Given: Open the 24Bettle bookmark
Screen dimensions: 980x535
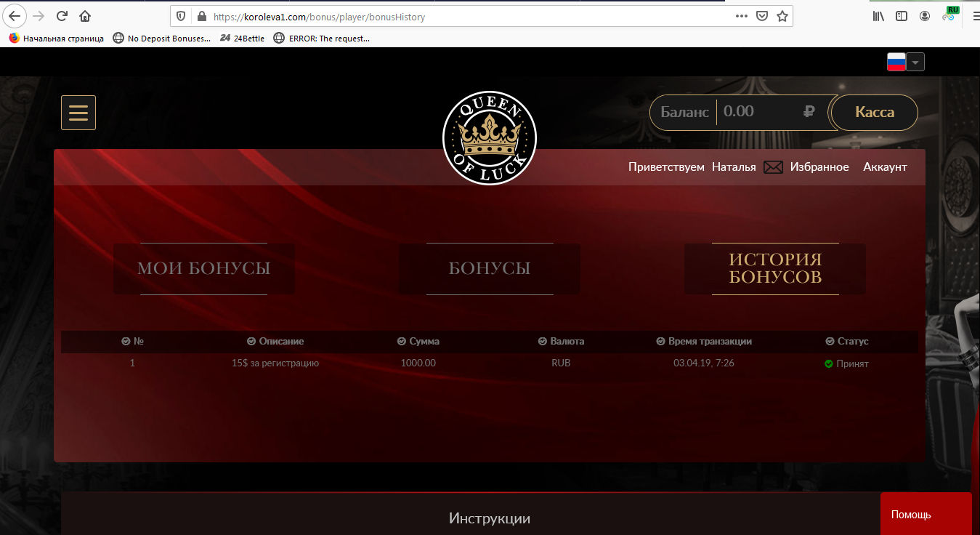Looking at the screenshot, I should (x=243, y=39).
